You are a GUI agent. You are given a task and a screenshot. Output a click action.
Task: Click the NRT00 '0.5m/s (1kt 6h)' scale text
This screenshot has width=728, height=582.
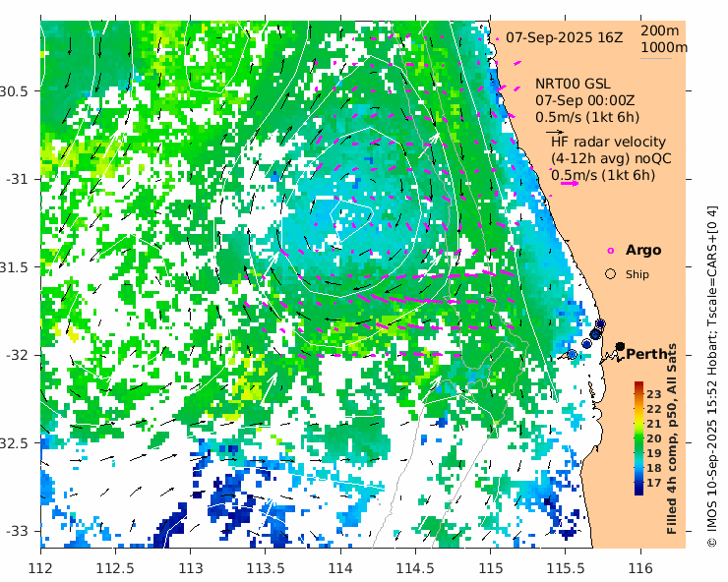click(x=587, y=117)
